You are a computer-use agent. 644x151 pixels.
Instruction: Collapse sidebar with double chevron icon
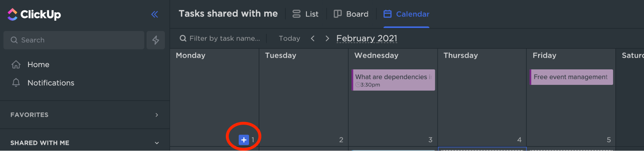(155, 14)
